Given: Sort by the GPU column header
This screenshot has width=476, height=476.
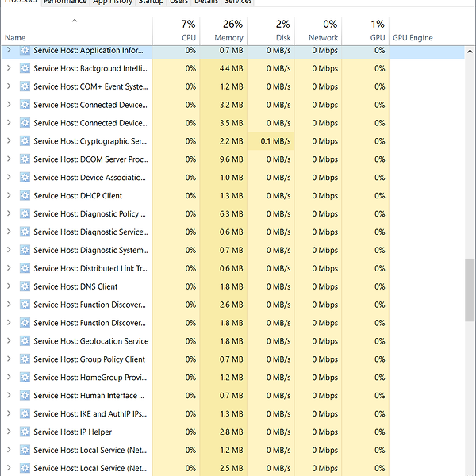Looking at the screenshot, I should coord(366,31).
